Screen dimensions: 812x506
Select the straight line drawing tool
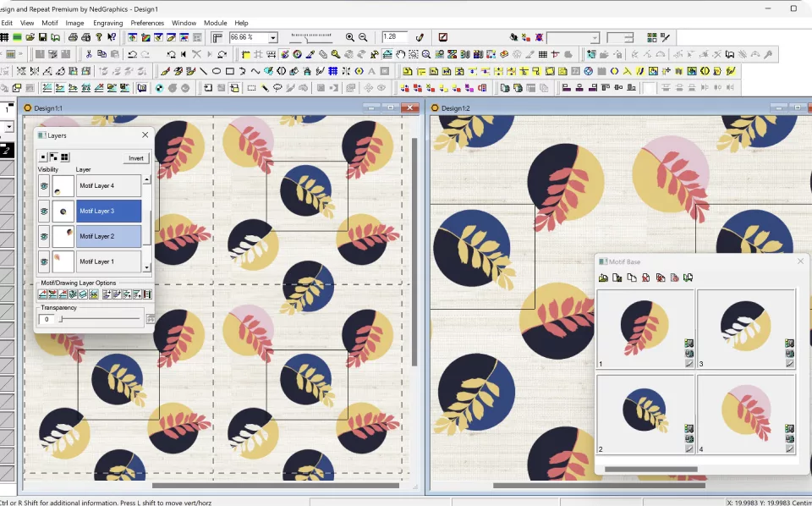point(203,71)
